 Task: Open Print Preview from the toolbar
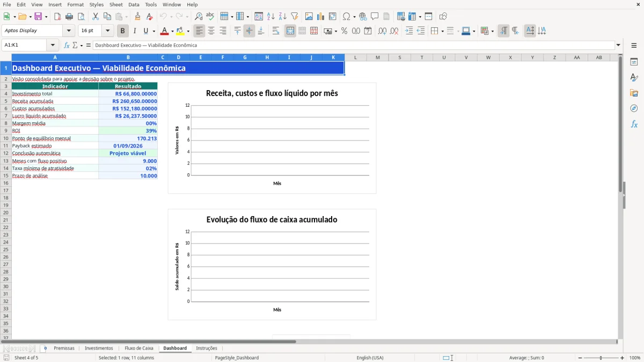point(81,17)
